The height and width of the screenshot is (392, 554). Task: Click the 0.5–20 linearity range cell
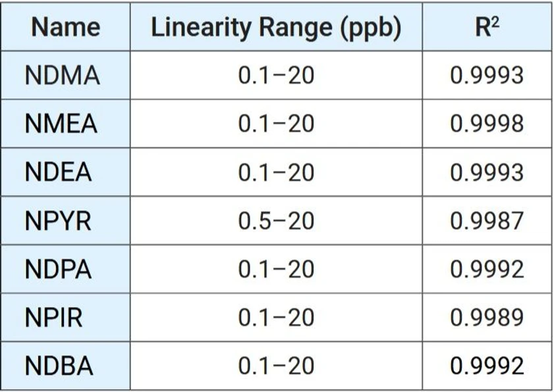276,221
